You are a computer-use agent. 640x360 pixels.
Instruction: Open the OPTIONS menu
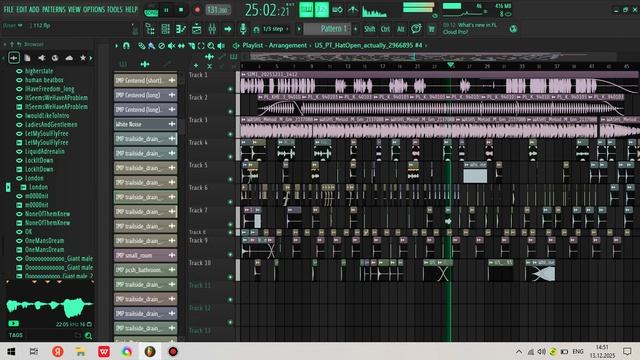click(x=94, y=9)
